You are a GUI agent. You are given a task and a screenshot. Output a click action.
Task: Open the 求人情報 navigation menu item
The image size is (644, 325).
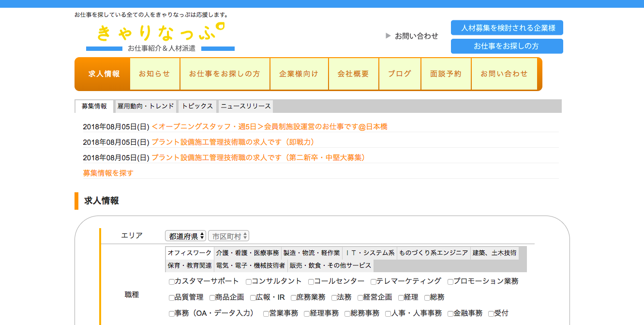tap(104, 74)
